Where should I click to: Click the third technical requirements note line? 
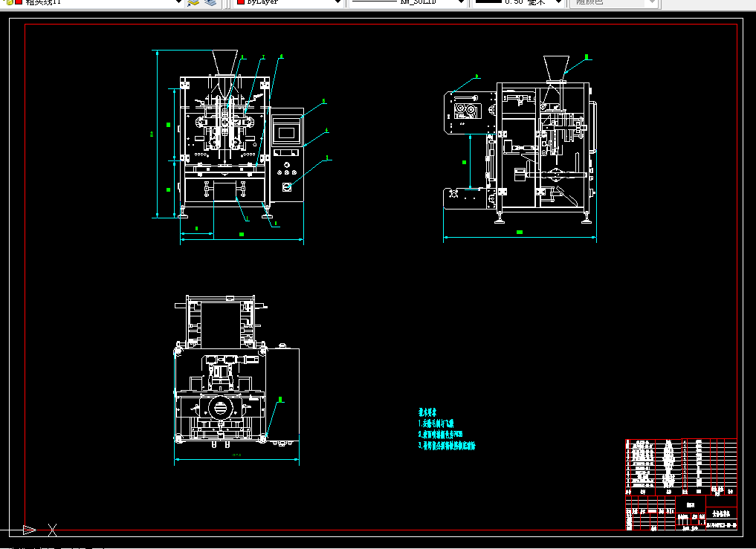[447, 446]
